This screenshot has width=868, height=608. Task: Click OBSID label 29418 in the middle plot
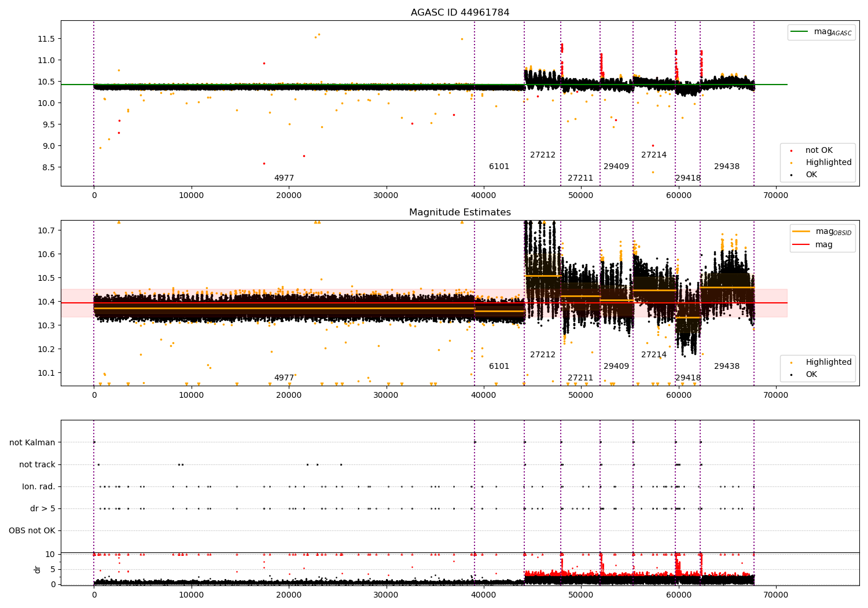point(688,378)
